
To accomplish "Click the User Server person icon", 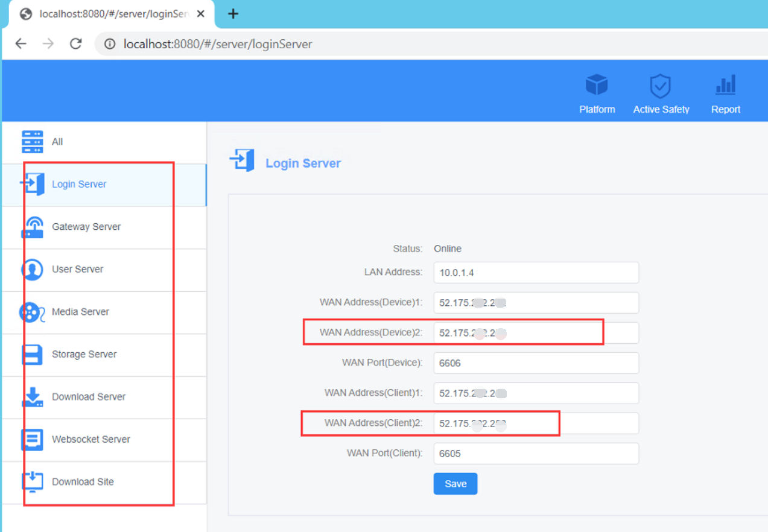I will pos(33,269).
